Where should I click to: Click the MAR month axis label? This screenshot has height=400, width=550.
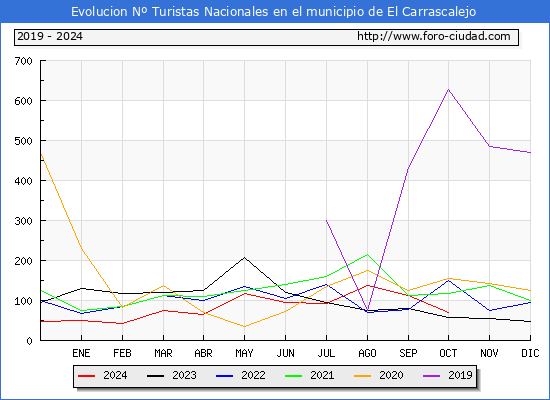(x=163, y=353)
